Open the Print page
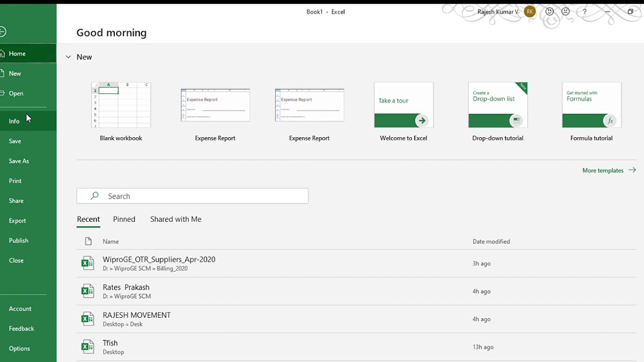The image size is (644, 362). point(28,180)
